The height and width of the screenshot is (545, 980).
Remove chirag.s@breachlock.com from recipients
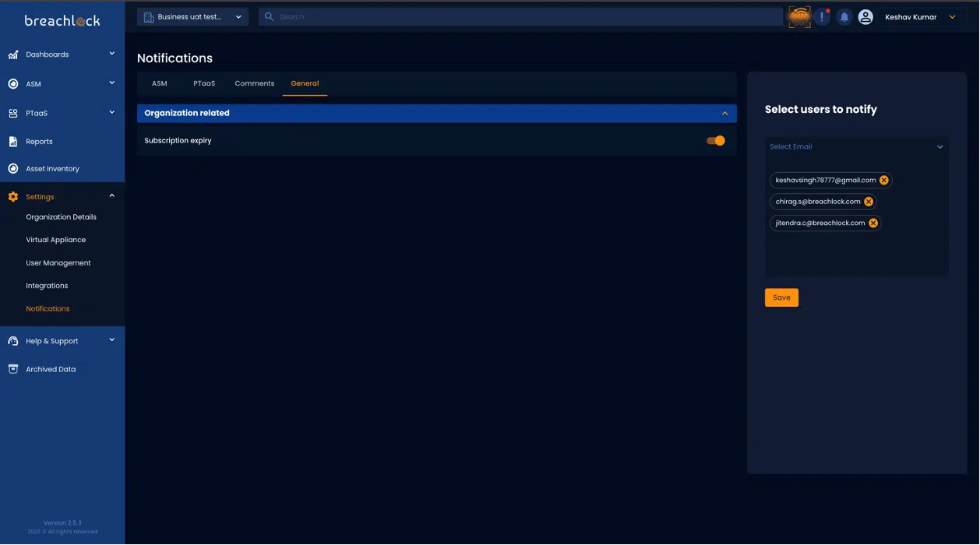click(869, 202)
